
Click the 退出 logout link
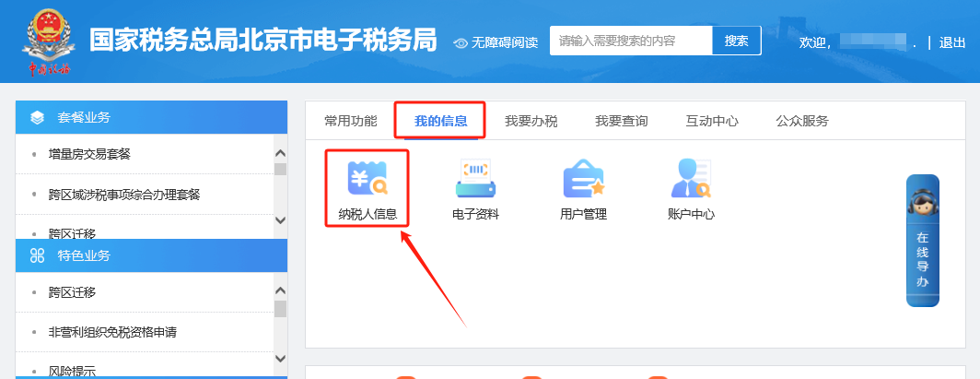tap(952, 42)
